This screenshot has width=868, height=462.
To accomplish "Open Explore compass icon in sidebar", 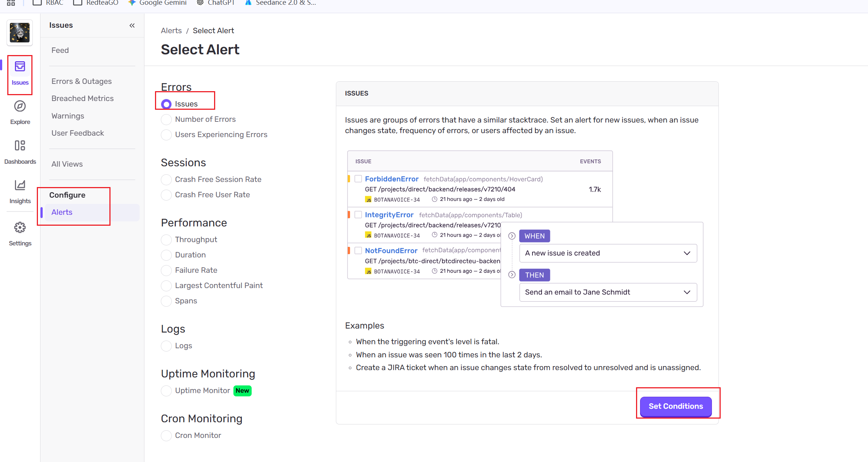I will [x=20, y=106].
